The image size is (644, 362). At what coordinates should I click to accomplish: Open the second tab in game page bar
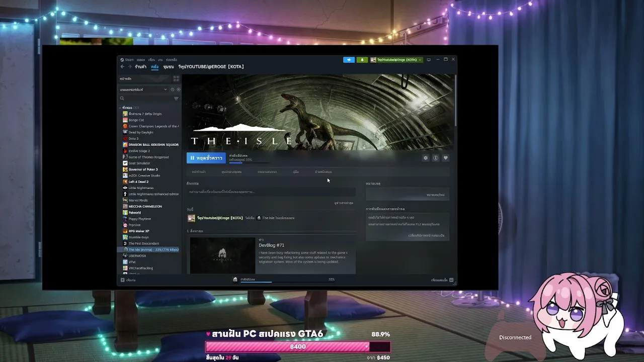coord(231,172)
